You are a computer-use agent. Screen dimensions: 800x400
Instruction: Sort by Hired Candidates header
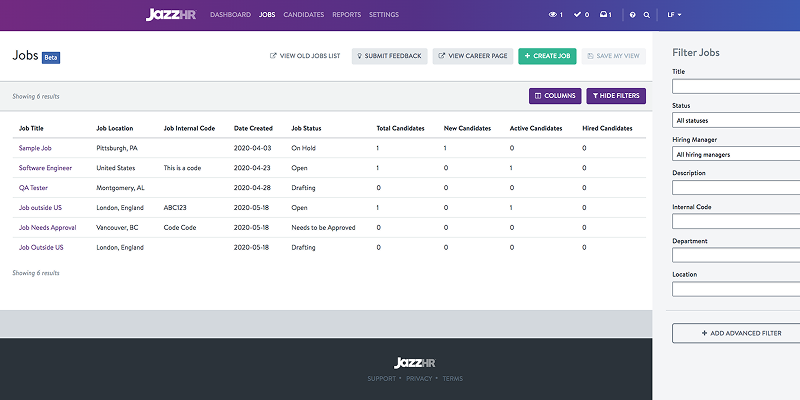(607, 129)
